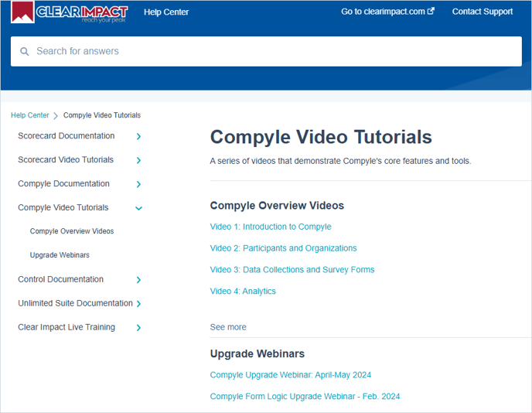Expand Scorecard Documentation chevron

[x=138, y=136]
